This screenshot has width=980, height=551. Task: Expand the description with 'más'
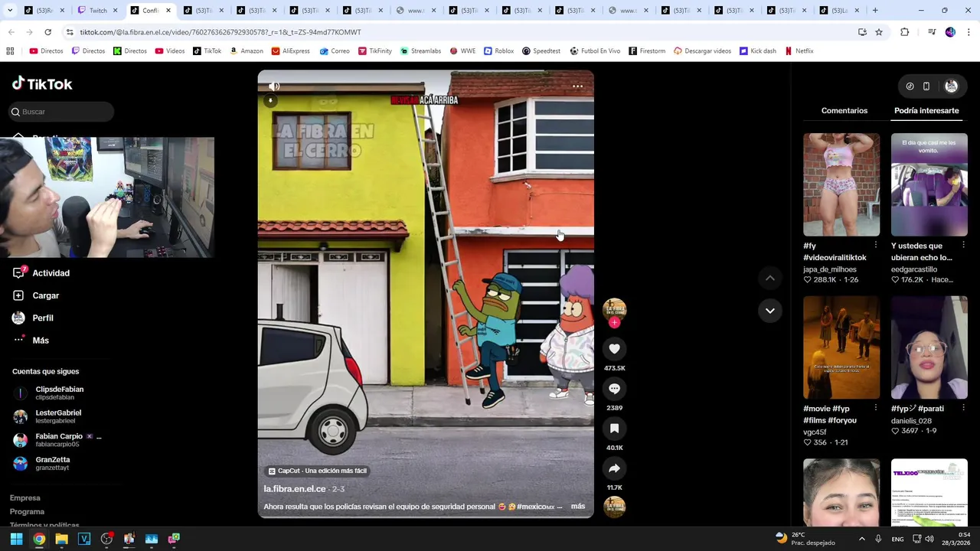tap(578, 507)
